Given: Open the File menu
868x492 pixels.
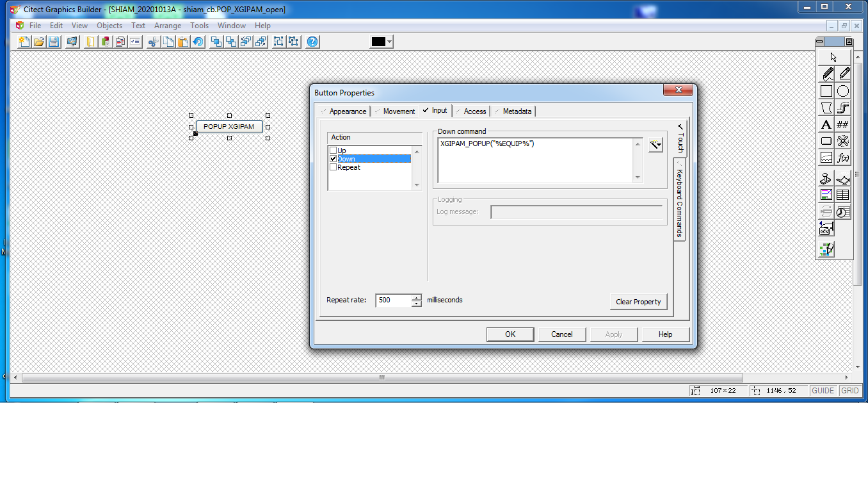Looking at the screenshot, I should point(35,26).
